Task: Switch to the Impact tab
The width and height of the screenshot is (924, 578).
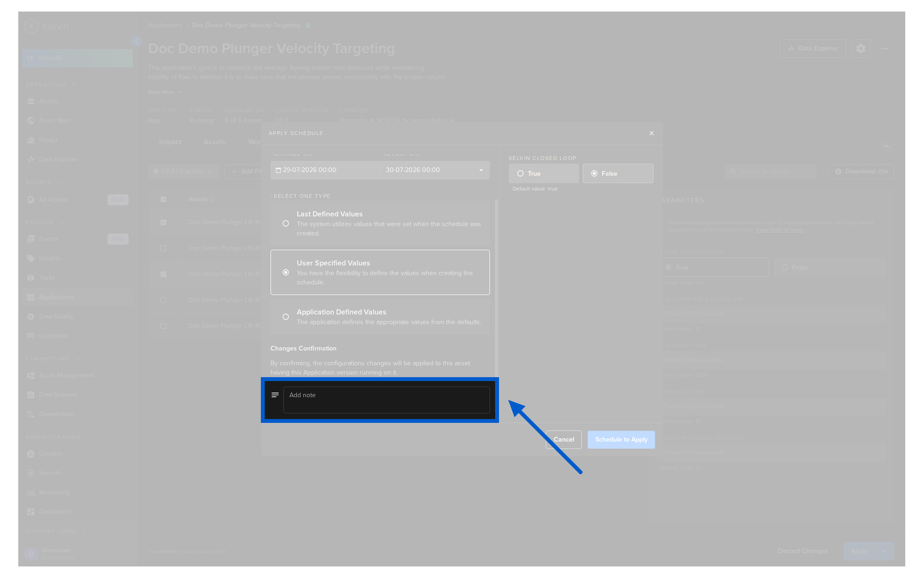Action: coord(170,142)
